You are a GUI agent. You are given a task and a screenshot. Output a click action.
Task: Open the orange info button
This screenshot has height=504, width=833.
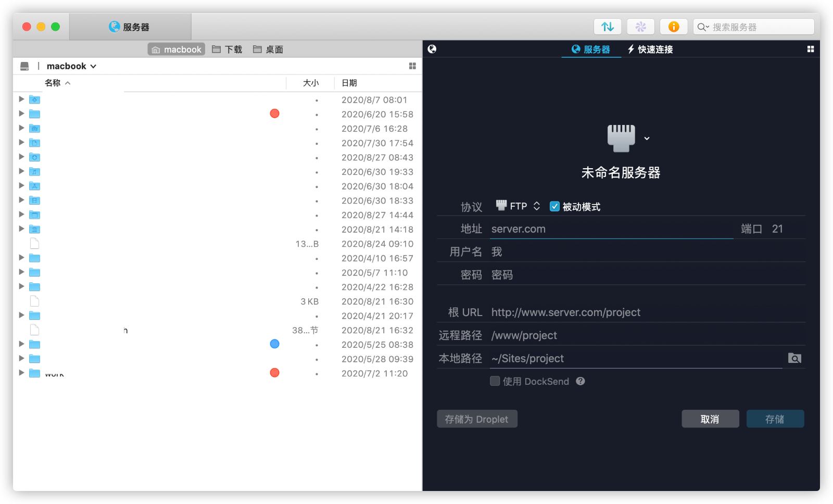pos(674,27)
